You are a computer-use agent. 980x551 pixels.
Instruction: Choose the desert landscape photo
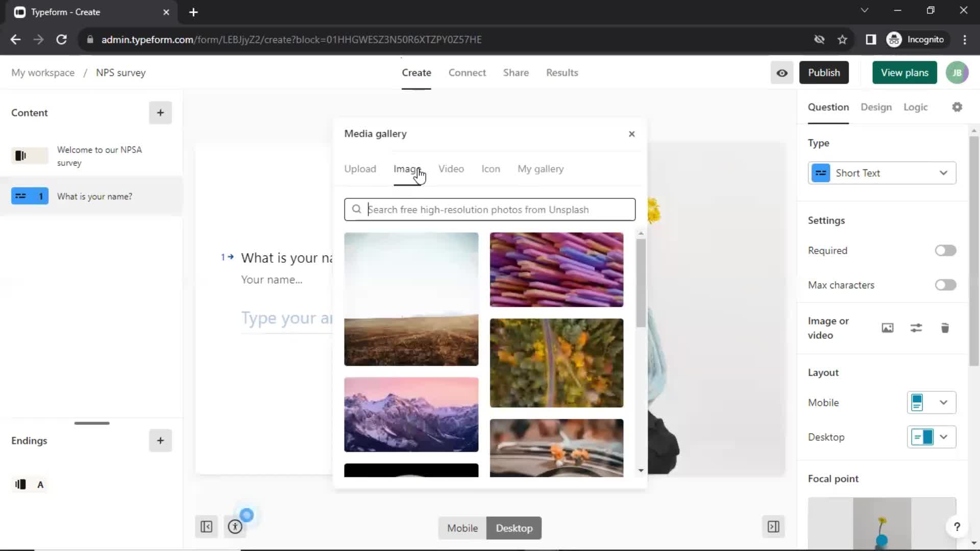click(x=411, y=299)
